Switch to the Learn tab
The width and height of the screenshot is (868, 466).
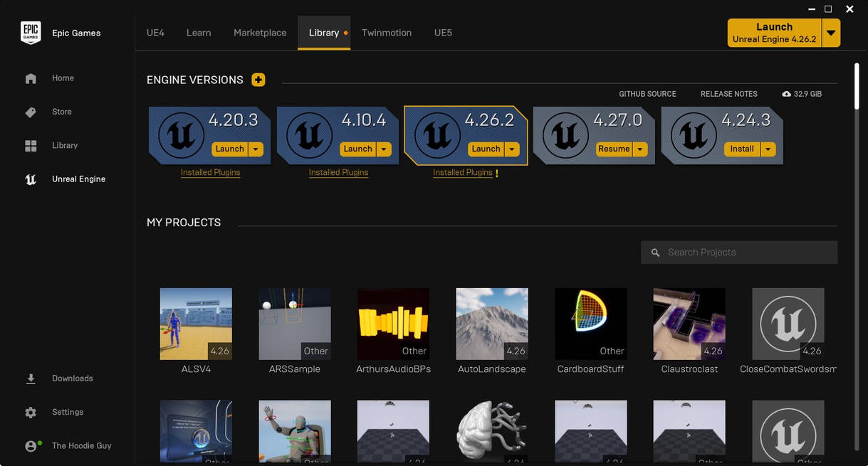pyautogui.click(x=199, y=33)
